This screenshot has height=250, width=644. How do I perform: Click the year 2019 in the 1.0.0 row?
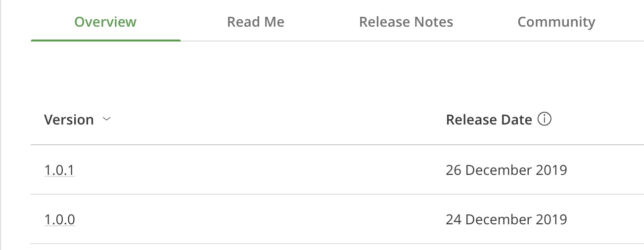pos(552,219)
